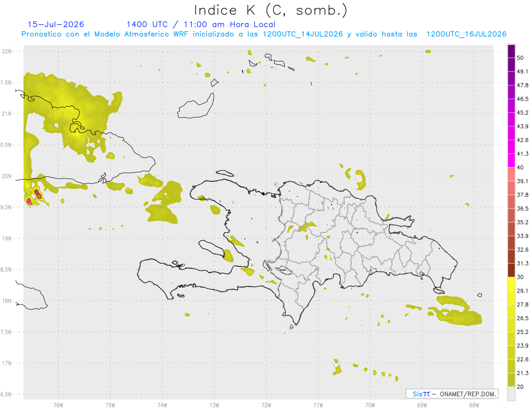Click the "21.3" colorbar label
Image resolution: width=532 pixels, height=411 pixels.
coord(523,373)
